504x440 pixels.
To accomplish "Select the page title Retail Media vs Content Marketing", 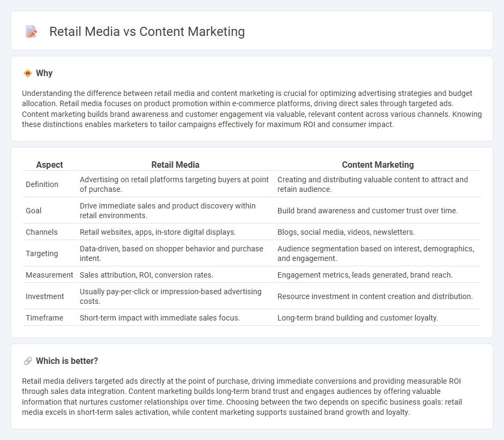I will coord(147,32).
